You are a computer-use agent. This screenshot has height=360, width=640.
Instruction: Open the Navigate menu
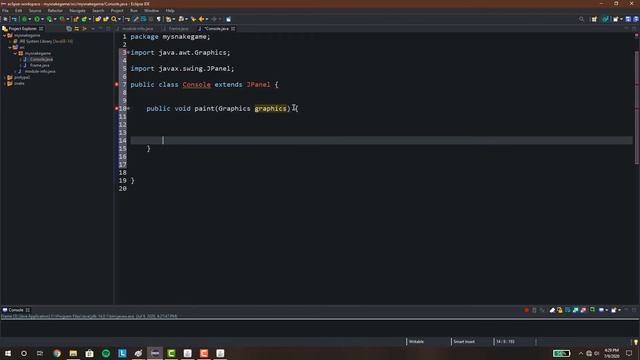coord(77,11)
